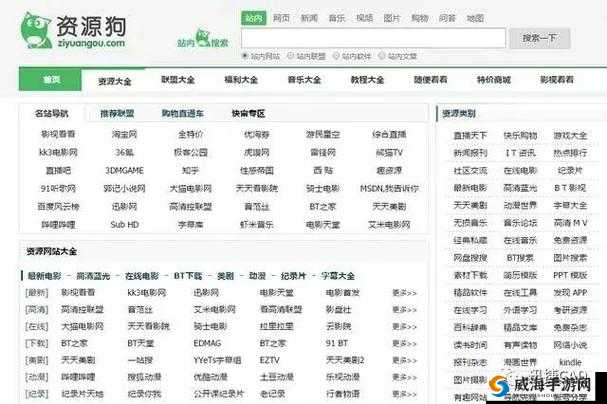
Task: Open 音乐大全 in the navigation bar
Action: pyautogui.click(x=304, y=80)
